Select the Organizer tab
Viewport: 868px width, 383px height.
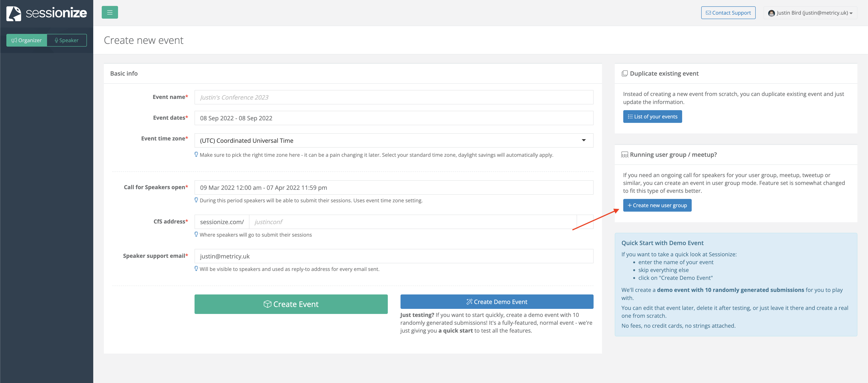(x=27, y=40)
